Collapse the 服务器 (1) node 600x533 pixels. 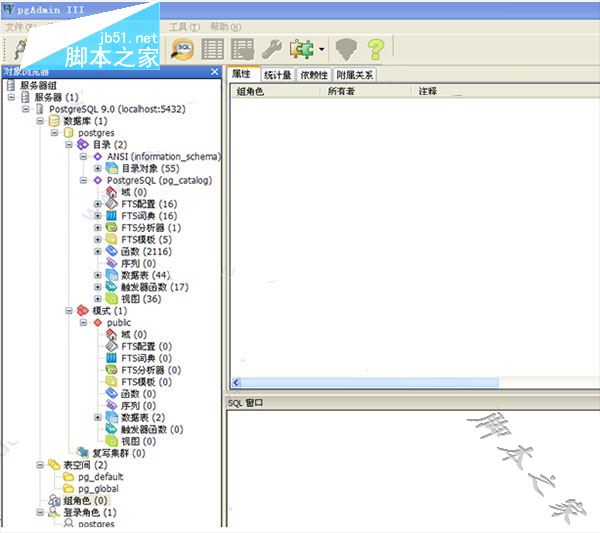pyautogui.click(x=11, y=97)
